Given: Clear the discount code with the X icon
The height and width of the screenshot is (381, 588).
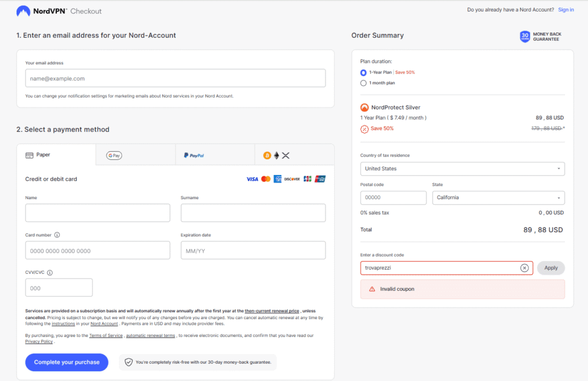Looking at the screenshot, I should (x=524, y=268).
